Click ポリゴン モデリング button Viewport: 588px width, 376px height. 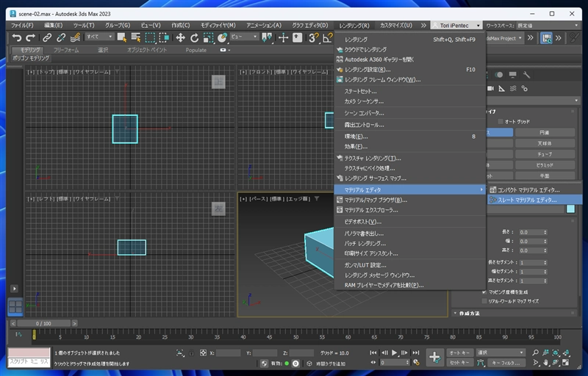coord(31,58)
